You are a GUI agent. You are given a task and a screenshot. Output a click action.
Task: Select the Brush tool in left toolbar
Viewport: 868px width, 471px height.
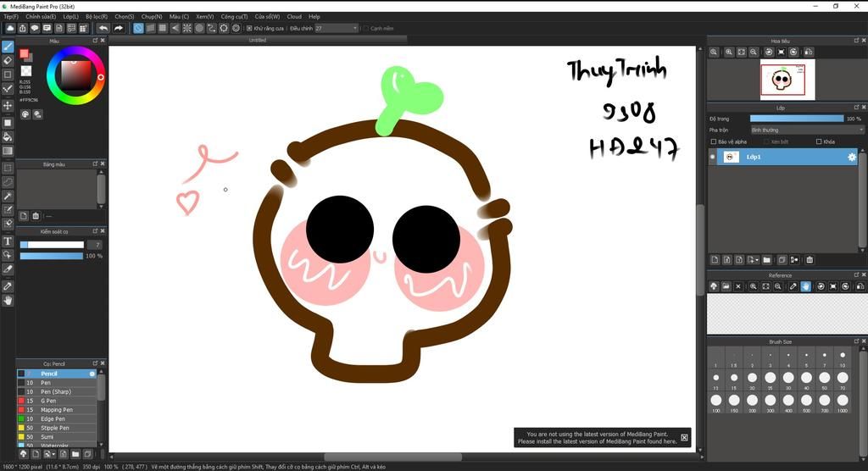pos(8,47)
